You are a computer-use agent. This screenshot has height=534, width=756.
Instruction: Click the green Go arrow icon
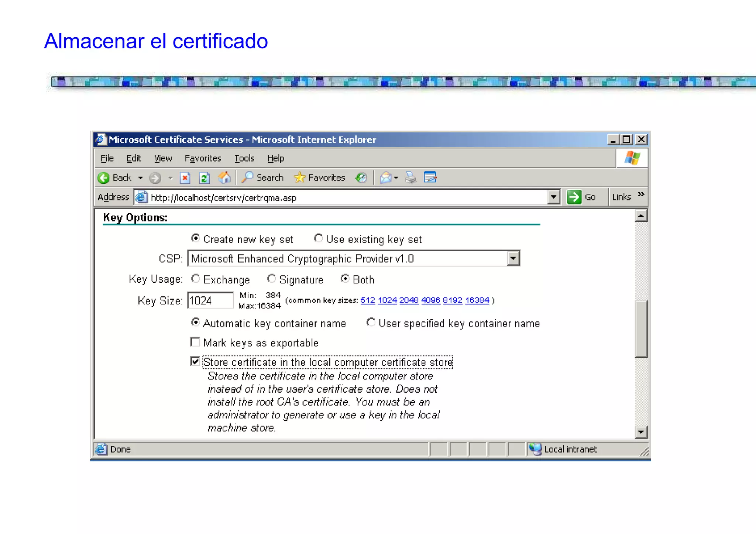pos(574,197)
